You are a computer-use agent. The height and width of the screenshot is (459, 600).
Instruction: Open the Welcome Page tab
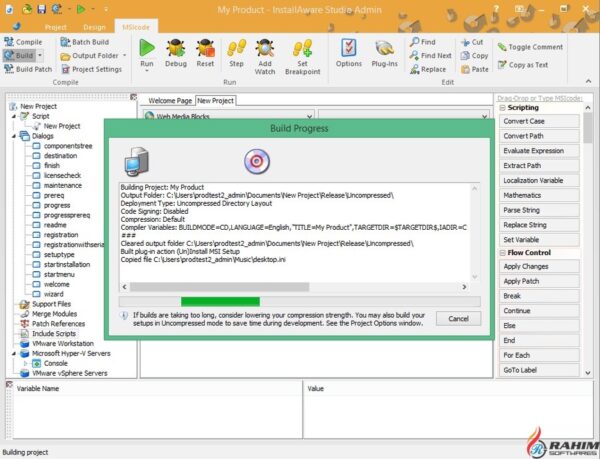click(170, 101)
